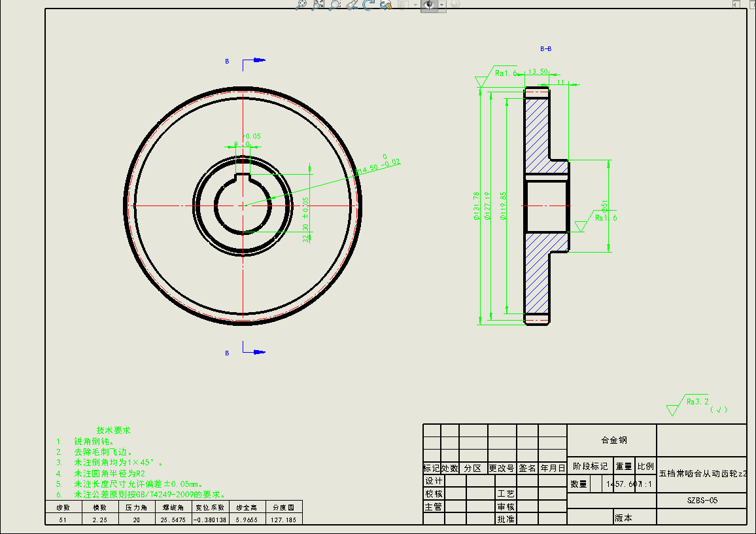Select the 13.50 width dimension
Viewport: 756px width, 534px height.
(x=537, y=71)
